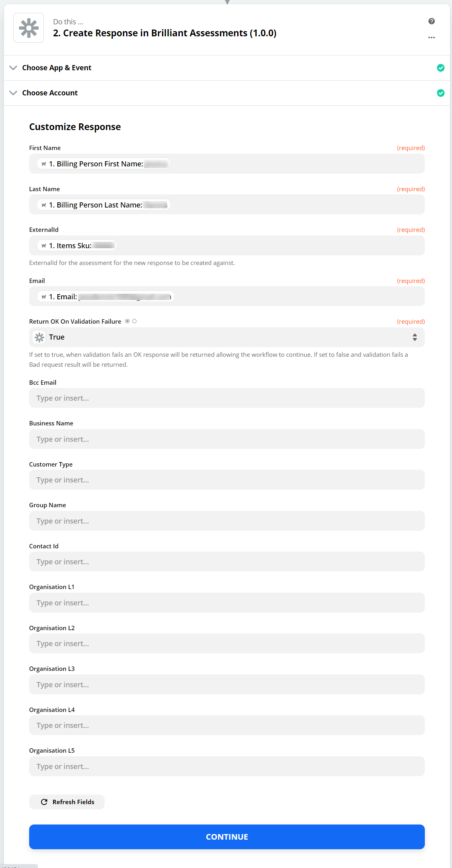Open the Return OK On Validation Failure dropdown
The image size is (452, 868).
click(x=226, y=337)
